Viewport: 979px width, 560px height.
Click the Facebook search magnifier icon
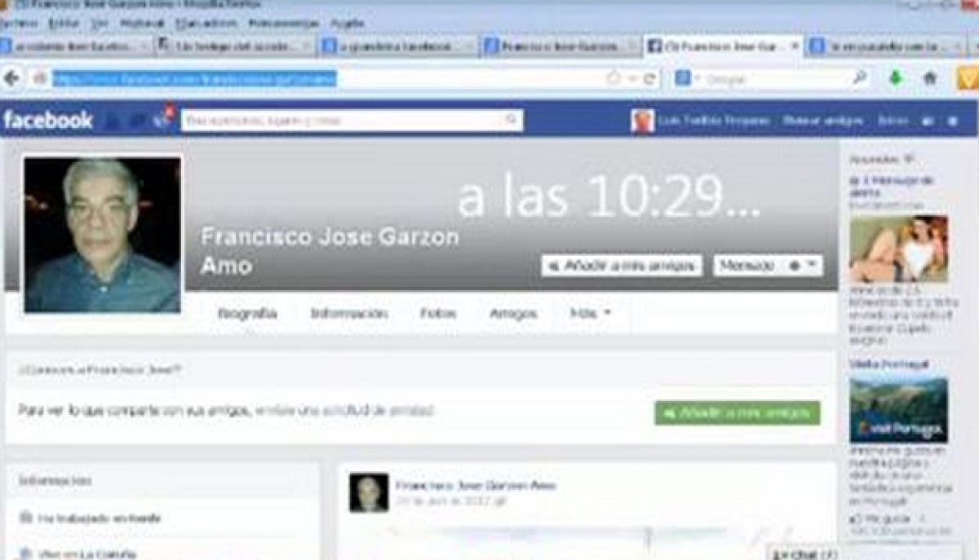click(x=512, y=121)
